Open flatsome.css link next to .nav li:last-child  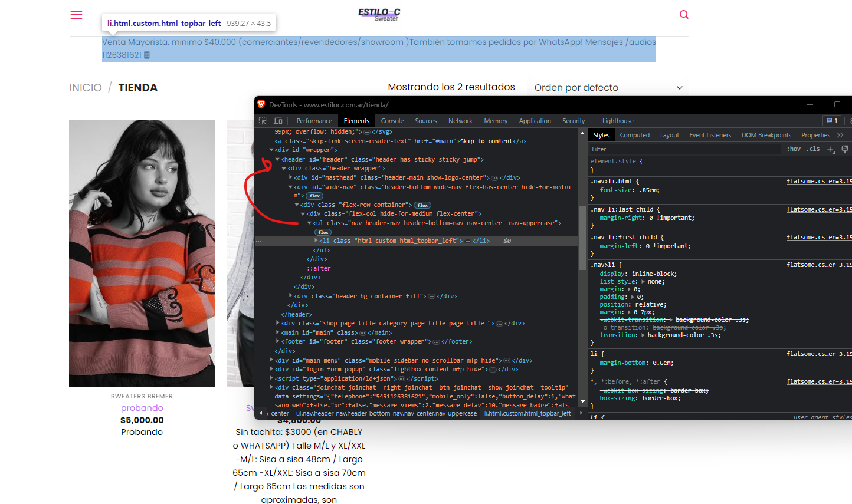[819, 210]
